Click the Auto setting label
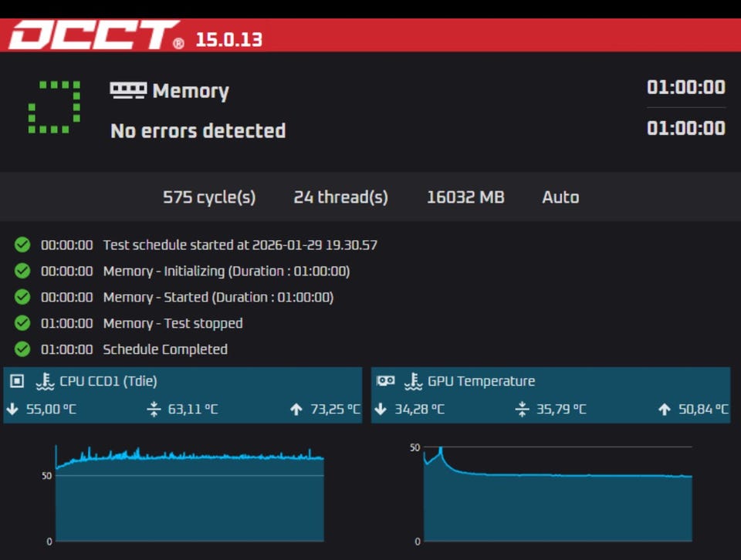The height and width of the screenshot is (560, 741). pos(560,197)
